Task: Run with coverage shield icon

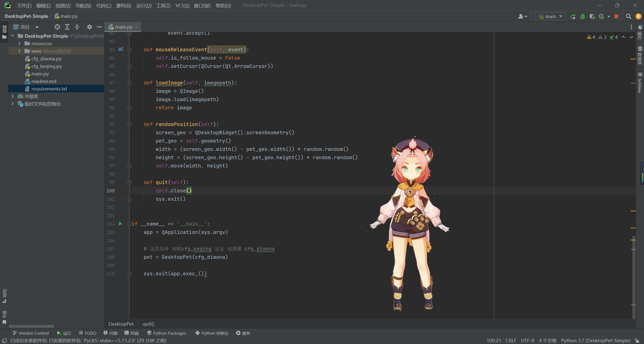Action: click(592, 17)
